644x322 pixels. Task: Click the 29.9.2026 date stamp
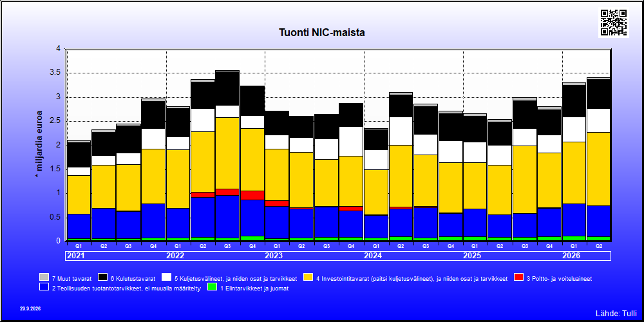30,308
